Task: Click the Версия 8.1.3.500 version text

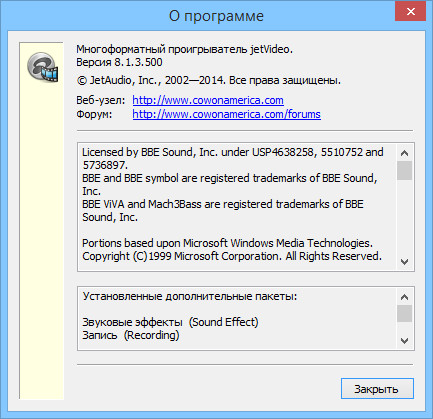Action: coord(119,62)
